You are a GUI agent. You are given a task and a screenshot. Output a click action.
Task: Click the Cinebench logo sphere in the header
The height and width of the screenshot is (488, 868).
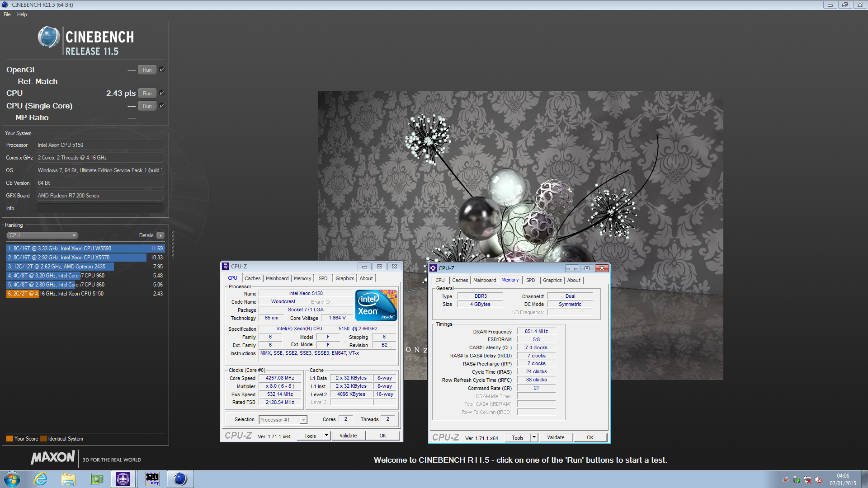(x=49, y=38)
